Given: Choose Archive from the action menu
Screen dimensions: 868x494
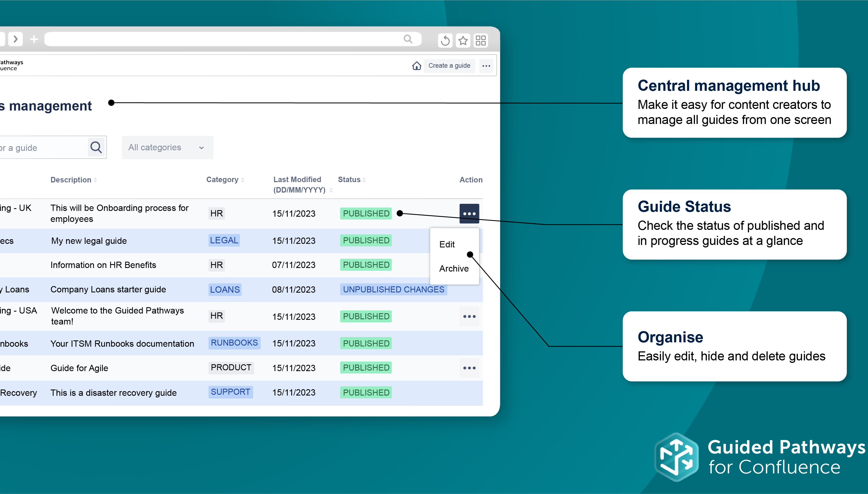Looking at the screenshot, I should (454, 268).
